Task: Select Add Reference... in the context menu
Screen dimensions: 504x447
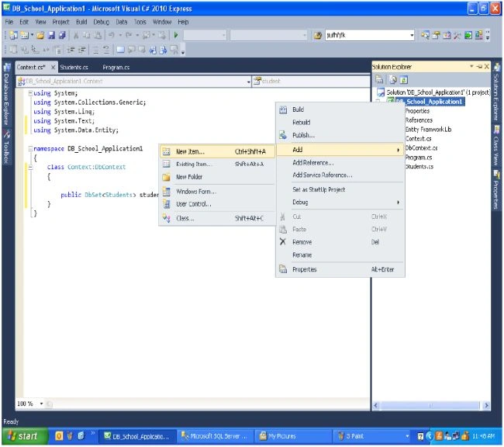Action: 340,163
